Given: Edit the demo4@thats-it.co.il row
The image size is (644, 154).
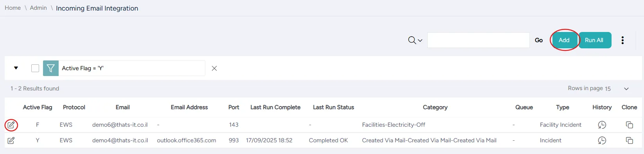Looking at the screenshot, I should pos(11,140).
